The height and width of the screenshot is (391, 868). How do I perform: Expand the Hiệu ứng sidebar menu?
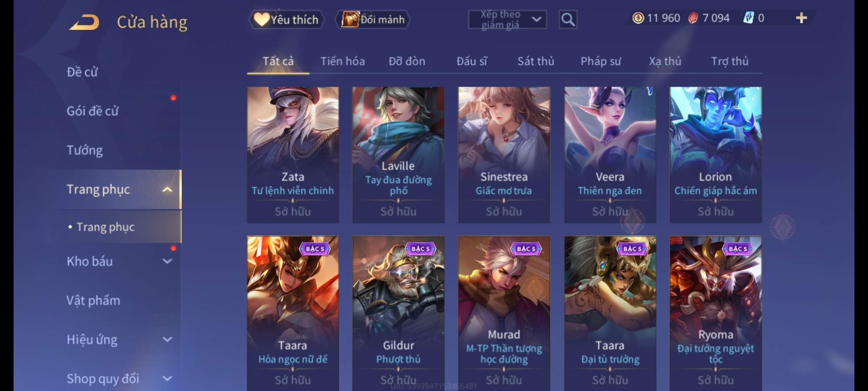coord(167,339)
